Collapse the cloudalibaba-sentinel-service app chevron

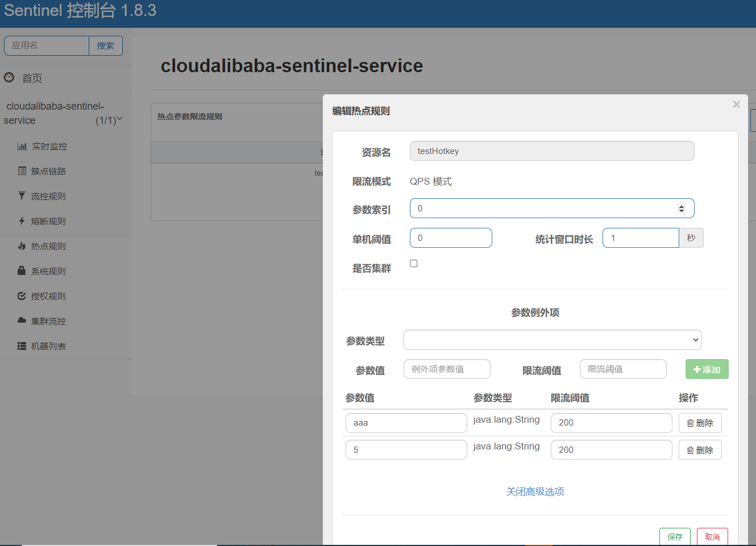[x=119, y=119]
